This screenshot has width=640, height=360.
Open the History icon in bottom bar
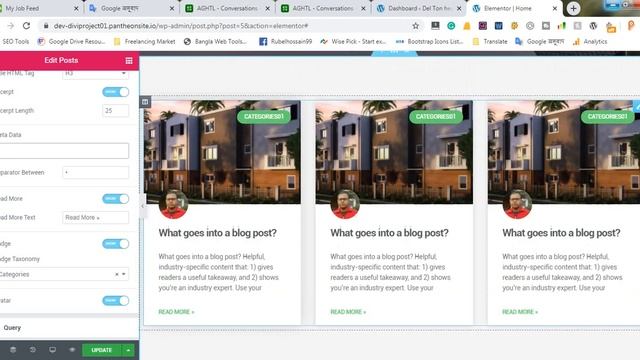33,350
